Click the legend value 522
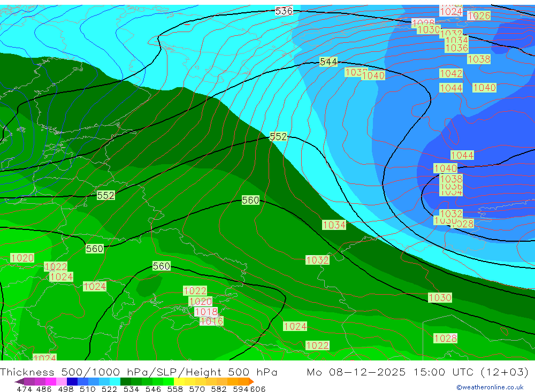Image resolution: width=535 pixels, height=392 pixels. (109, 389)
